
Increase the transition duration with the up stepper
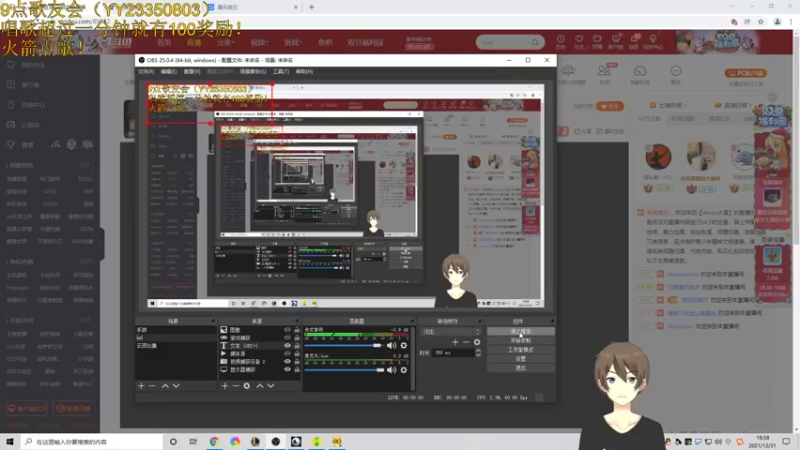(x=478, y=351)
